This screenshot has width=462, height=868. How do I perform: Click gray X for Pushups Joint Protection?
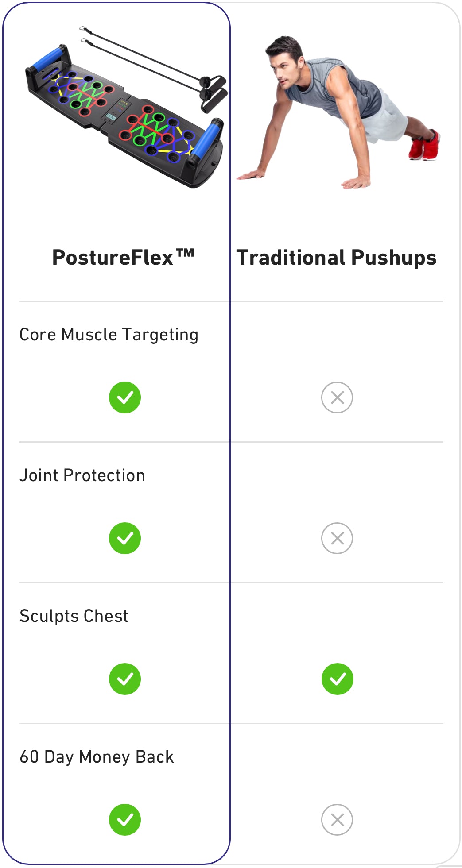pos(337,538)
